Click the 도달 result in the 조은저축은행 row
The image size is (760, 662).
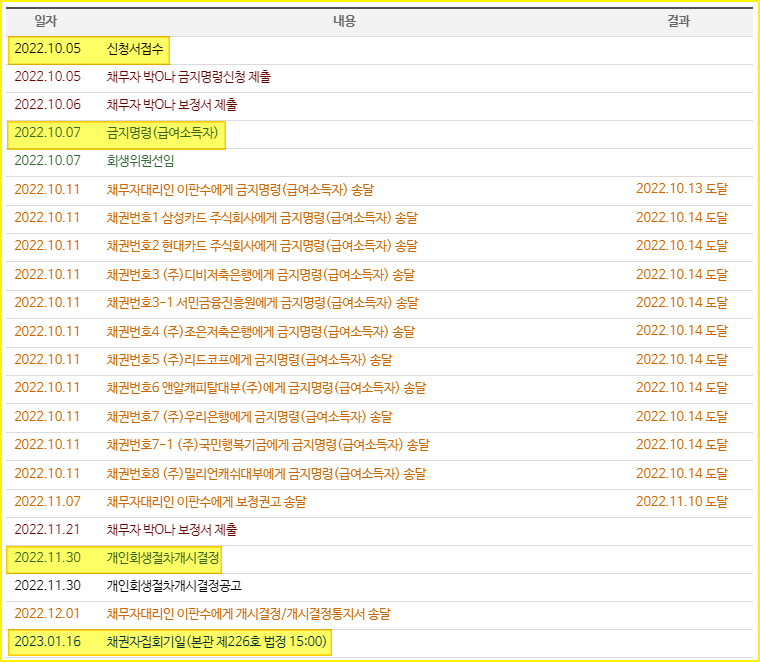[x=682, y=331]
